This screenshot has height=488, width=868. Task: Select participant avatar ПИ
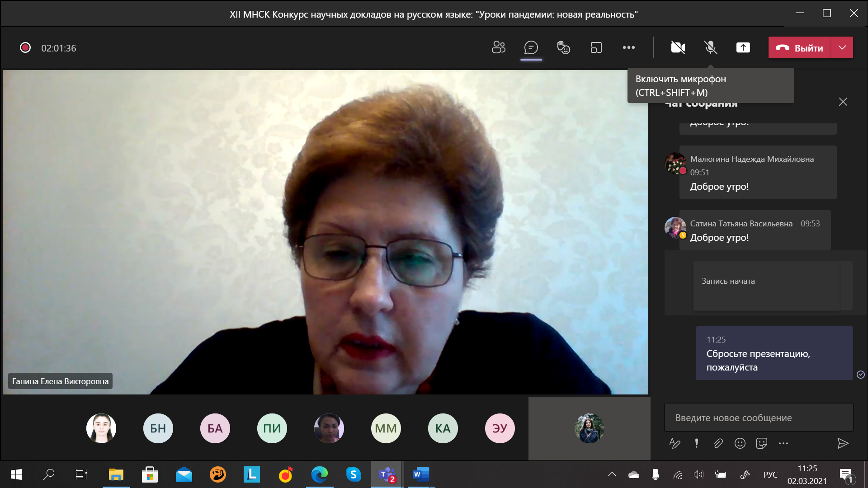272,428
